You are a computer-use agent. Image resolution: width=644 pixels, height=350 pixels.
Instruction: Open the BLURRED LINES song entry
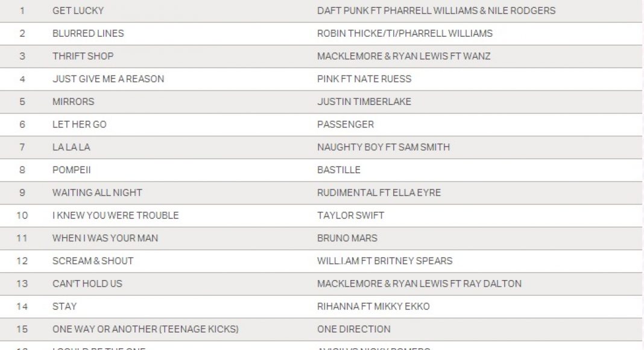click(x=88, y=33)
